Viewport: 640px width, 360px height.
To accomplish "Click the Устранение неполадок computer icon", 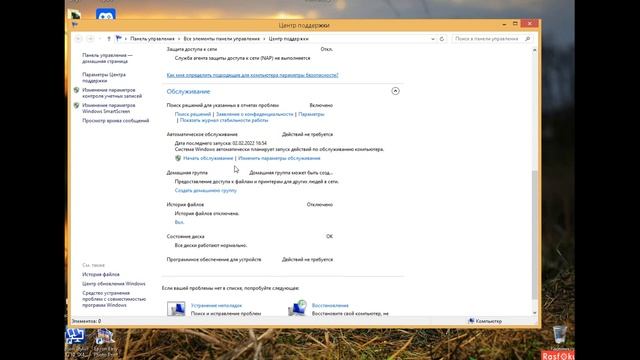I will pos(176,309).
